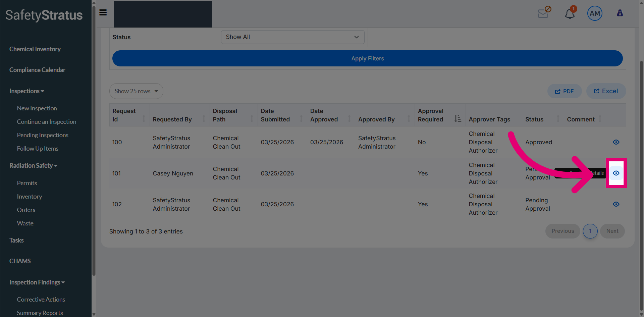Open Chemical Inventory in the sidebar
The width and height of the screenshot is (644, 317).
(35, 49)
